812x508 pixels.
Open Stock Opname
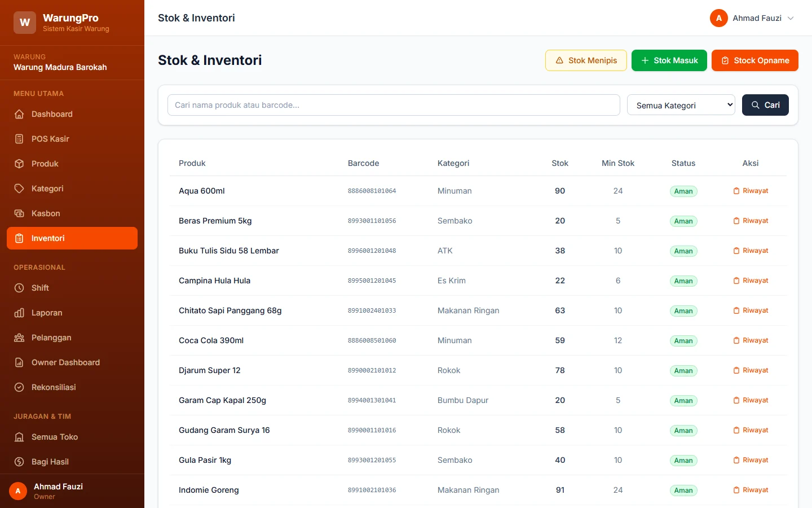(755, 60)
